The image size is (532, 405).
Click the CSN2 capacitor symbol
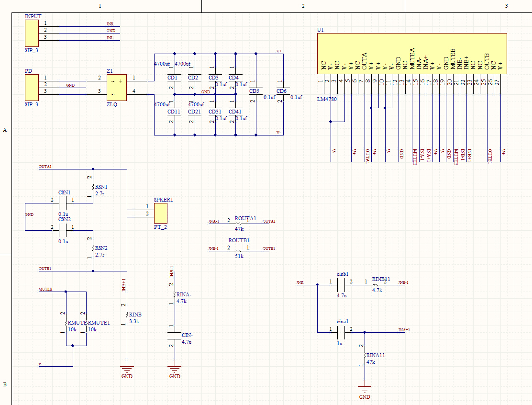coord(62,231)
